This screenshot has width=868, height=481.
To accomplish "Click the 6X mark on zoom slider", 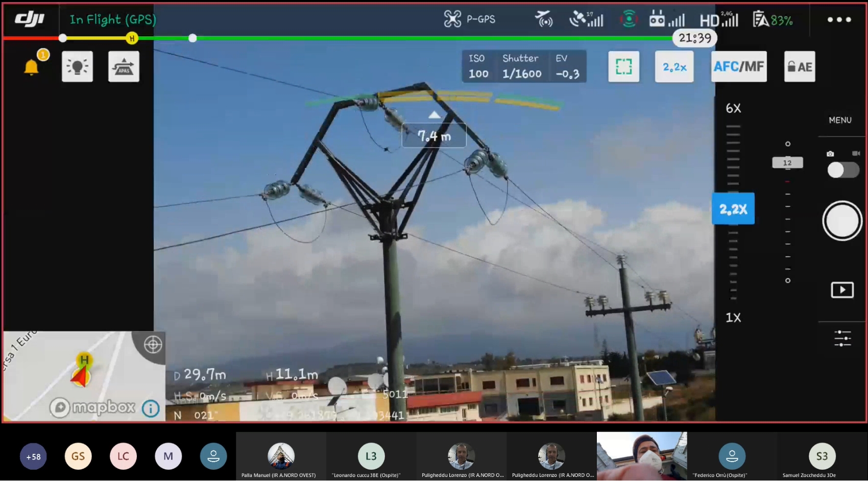I will click(733, 108).
